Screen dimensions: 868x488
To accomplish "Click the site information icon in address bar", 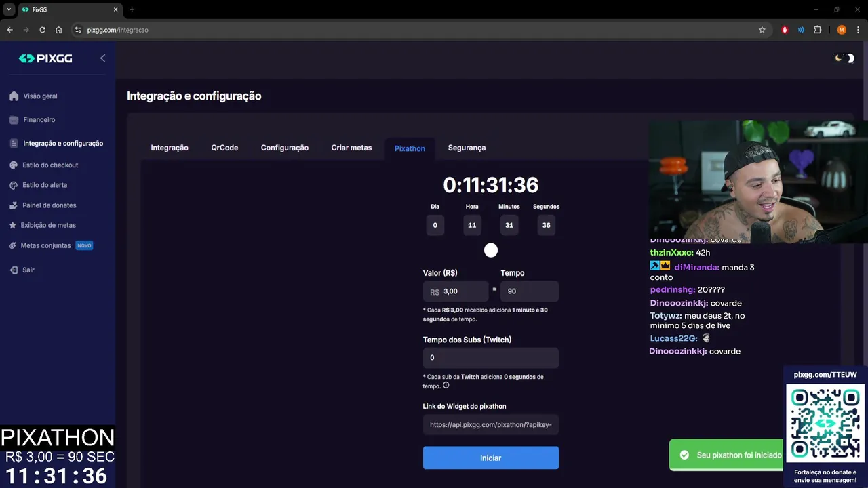I will point(78,30).
